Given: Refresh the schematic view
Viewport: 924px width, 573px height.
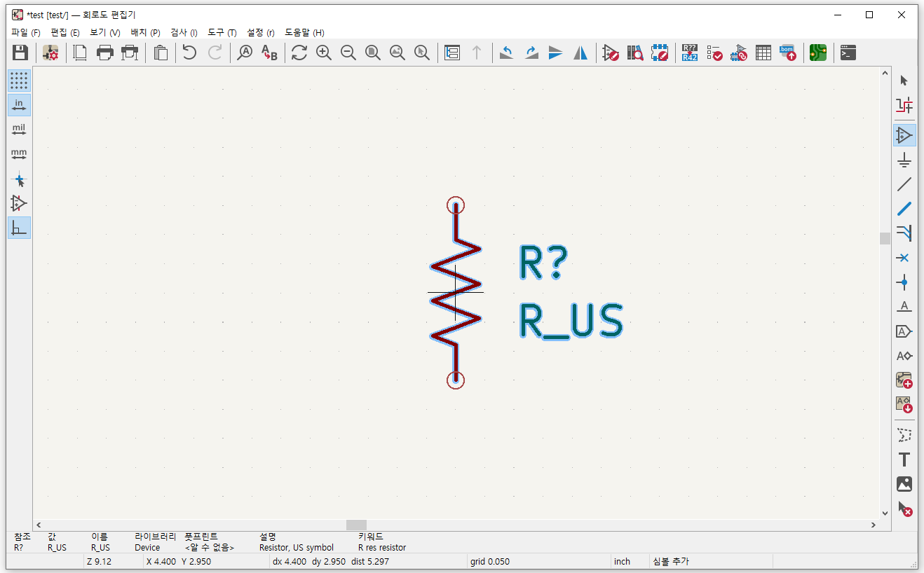Looking at the screenshot, I should click(x=299, y=53).
